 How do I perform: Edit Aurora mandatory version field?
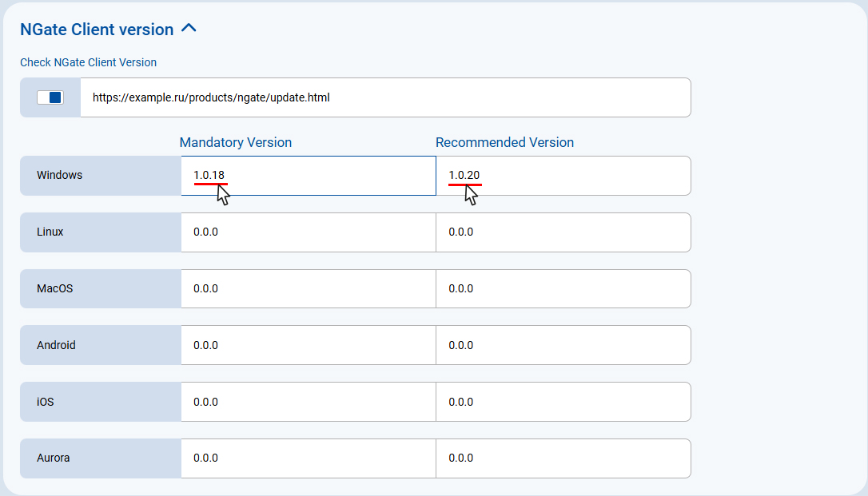[308, 458]
